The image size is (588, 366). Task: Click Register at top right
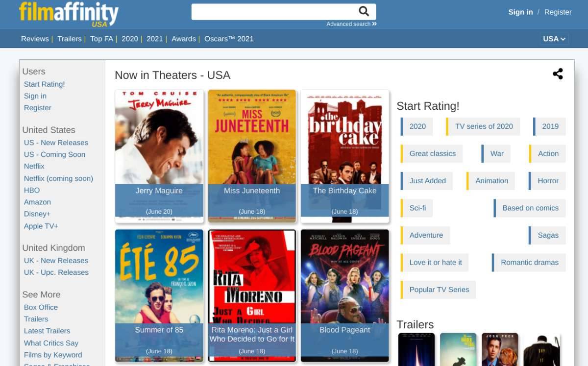coord(558,12)
